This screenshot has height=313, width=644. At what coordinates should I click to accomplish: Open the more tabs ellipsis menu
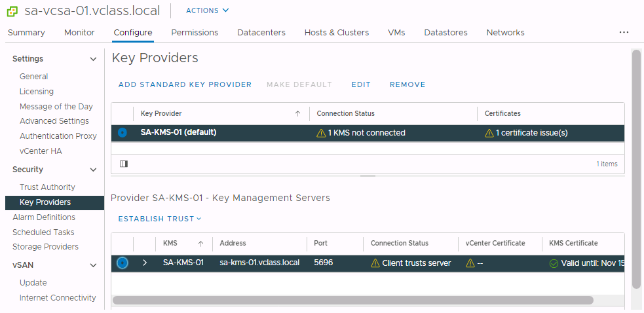click(x=623, y=32)
